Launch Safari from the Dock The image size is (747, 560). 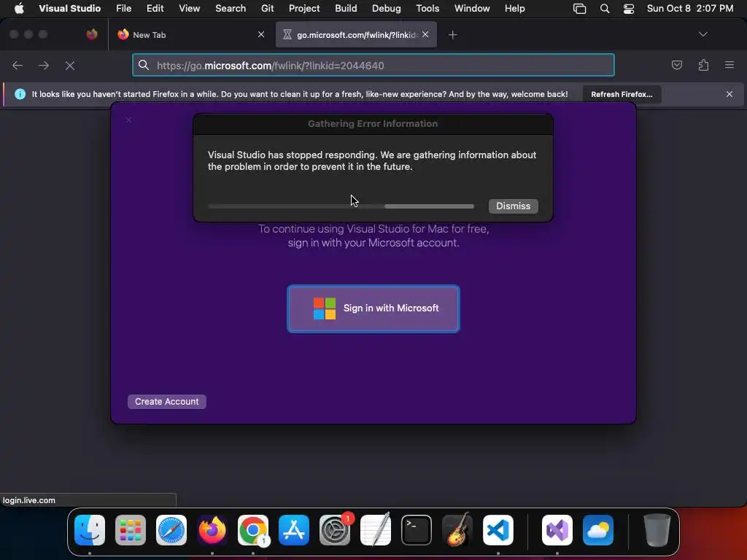tap(171, 530)
